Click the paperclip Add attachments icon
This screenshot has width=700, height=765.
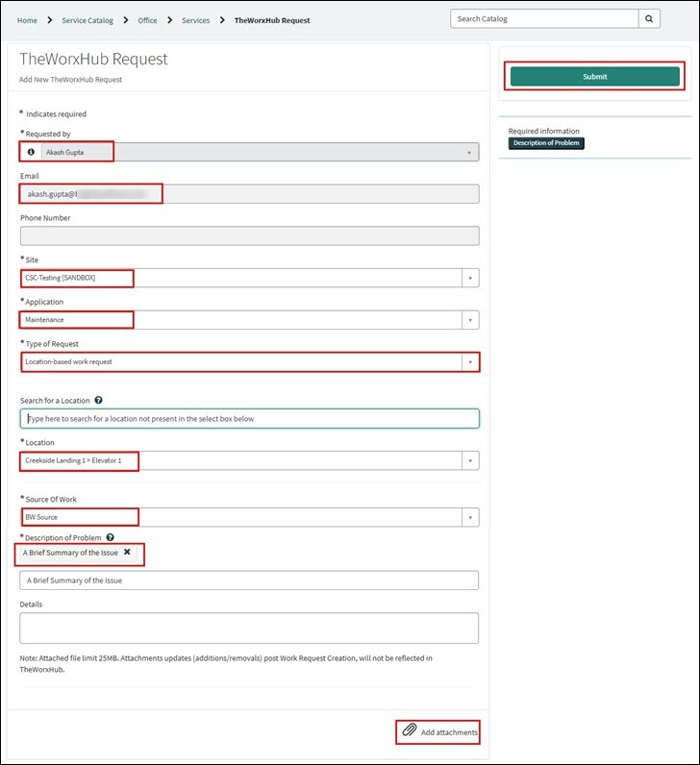coord(409,730)
